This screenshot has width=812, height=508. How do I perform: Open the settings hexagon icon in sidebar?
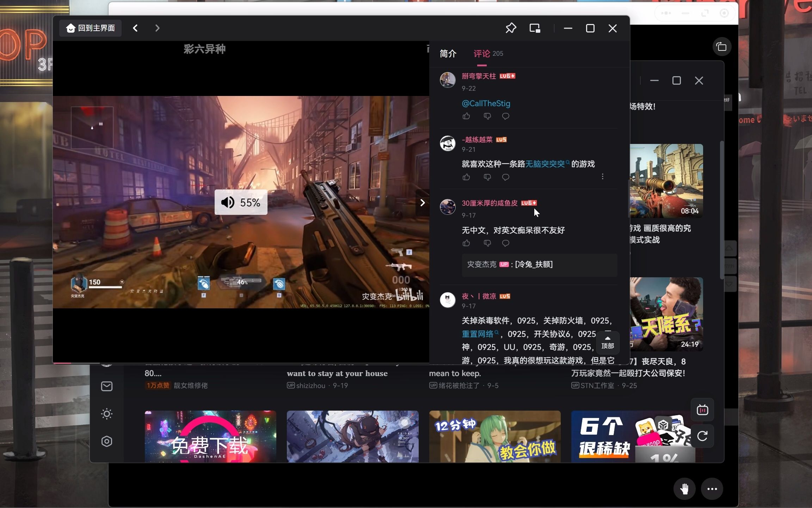tap(106, 441)
